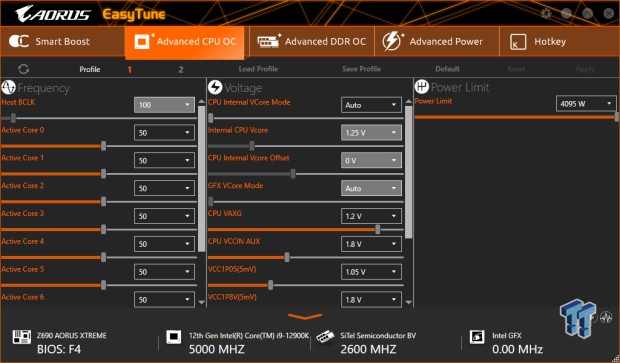Click the memory module icon beside SiTel Semiconductor
The width and height of the screenshot is (620, 363).
tap(325, 337)
